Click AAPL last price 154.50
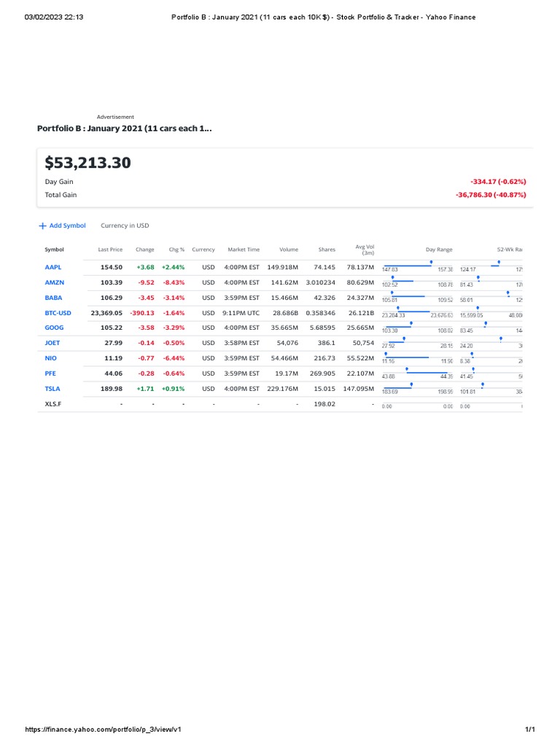This screenshot has height=747, width=560. (x=112, y=267)
